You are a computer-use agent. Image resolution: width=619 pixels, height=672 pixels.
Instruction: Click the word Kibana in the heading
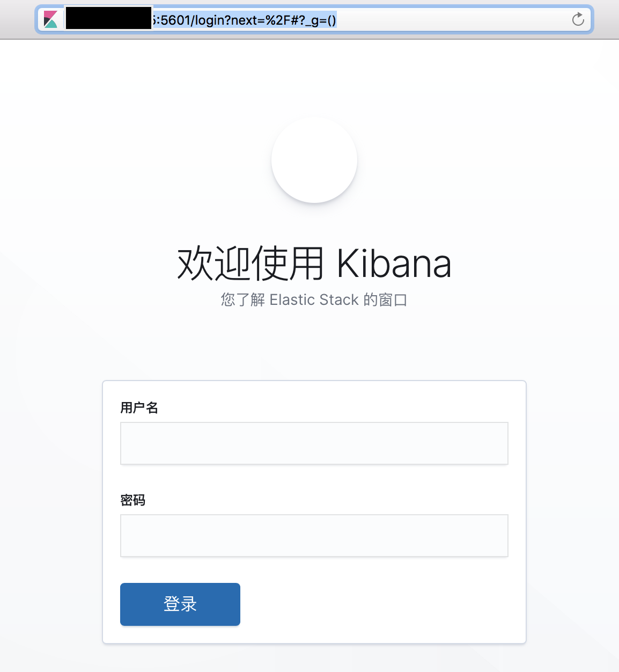coord(394,264)
